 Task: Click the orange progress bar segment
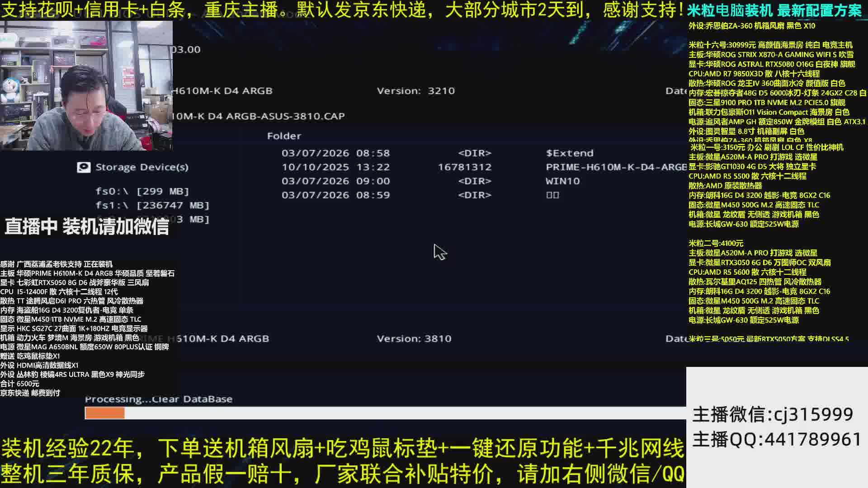tap(104, 413)
